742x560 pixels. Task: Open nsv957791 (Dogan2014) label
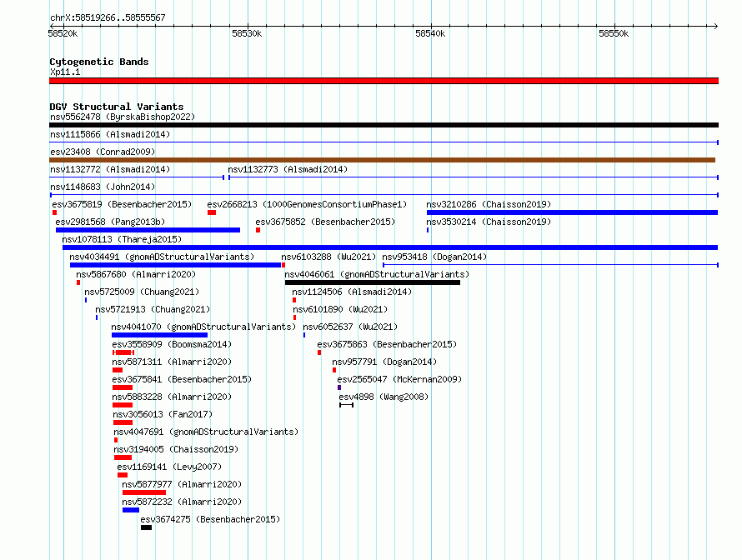[x=384, y=362]
